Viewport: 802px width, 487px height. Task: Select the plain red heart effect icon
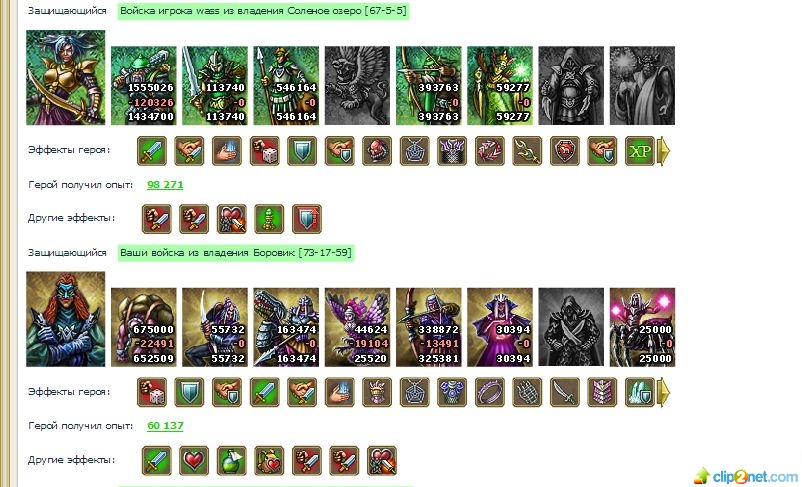click(x=194, y=460)
